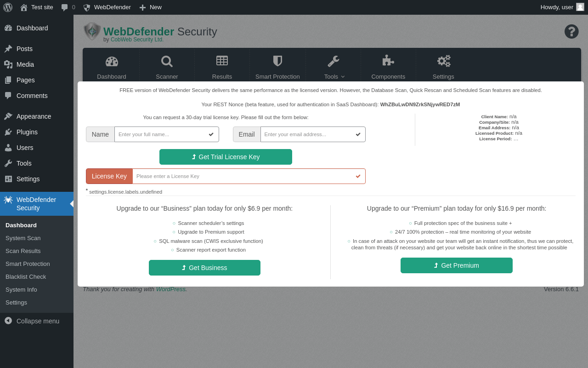
Task: Go to Dashboard in WordPress sidebar
Action: tap(37, 28)
